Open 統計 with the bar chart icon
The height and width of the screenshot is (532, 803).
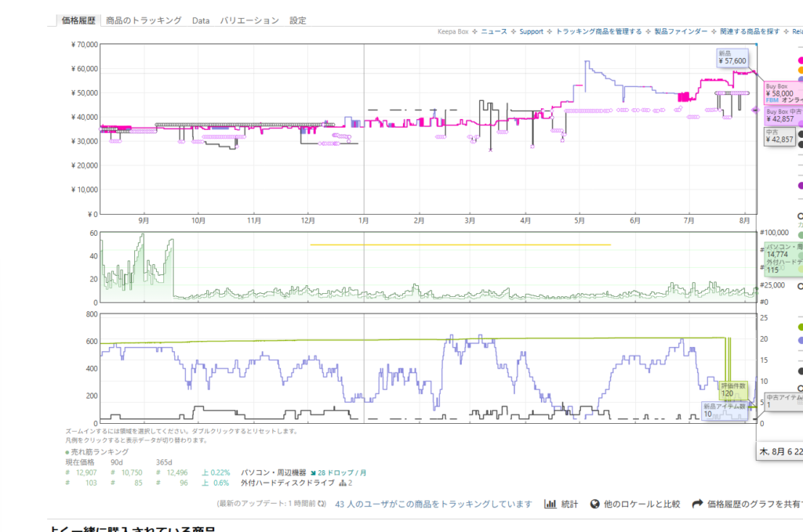[x=561, y=504]
